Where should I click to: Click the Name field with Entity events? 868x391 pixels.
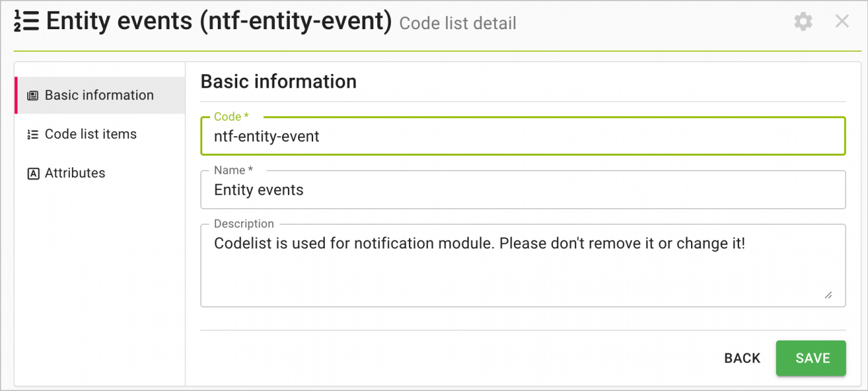(523, 190)
